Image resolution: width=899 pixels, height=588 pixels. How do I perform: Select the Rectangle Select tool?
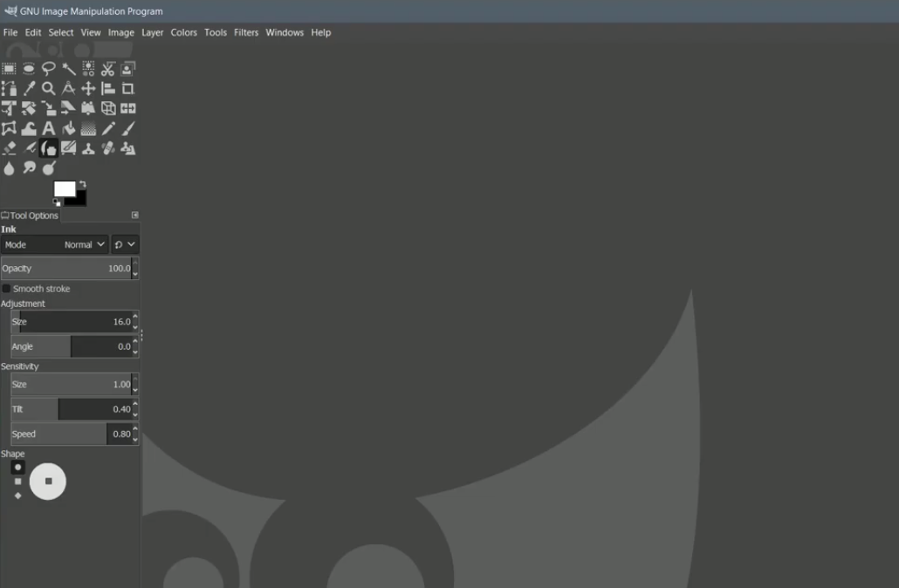point(9,68)
